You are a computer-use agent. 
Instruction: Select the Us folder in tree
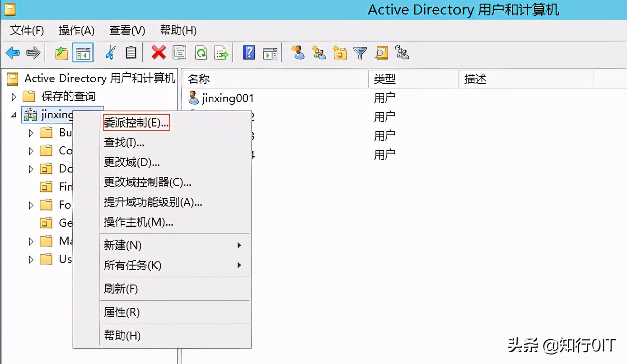pyautogui.click(x=66, y=259)
